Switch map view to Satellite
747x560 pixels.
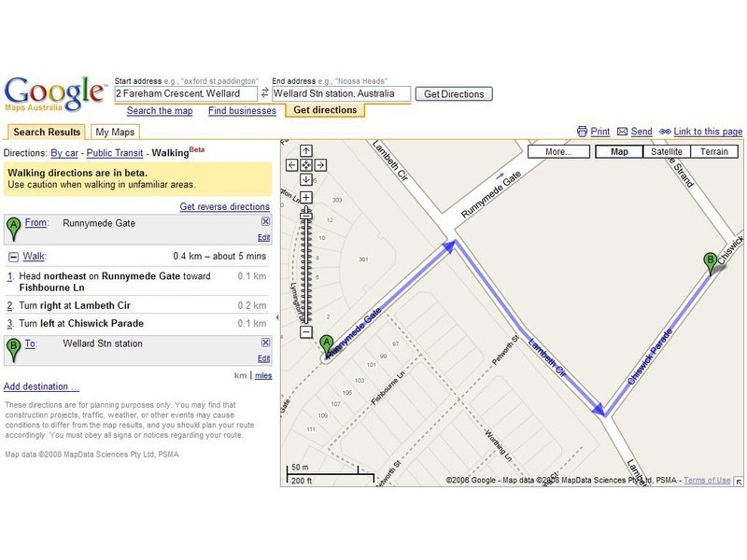click(667, 151)
